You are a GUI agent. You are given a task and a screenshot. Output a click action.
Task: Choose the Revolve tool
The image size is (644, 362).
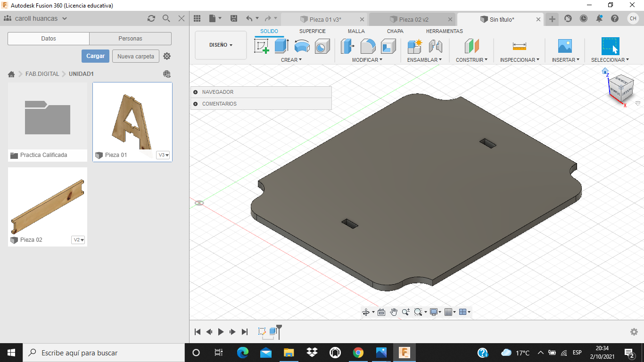click(x=302, y=46)
